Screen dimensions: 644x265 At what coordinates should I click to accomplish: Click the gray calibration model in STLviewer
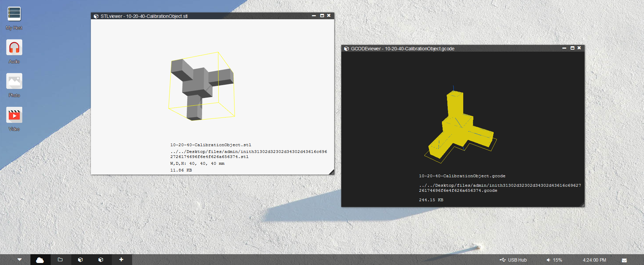198,84
